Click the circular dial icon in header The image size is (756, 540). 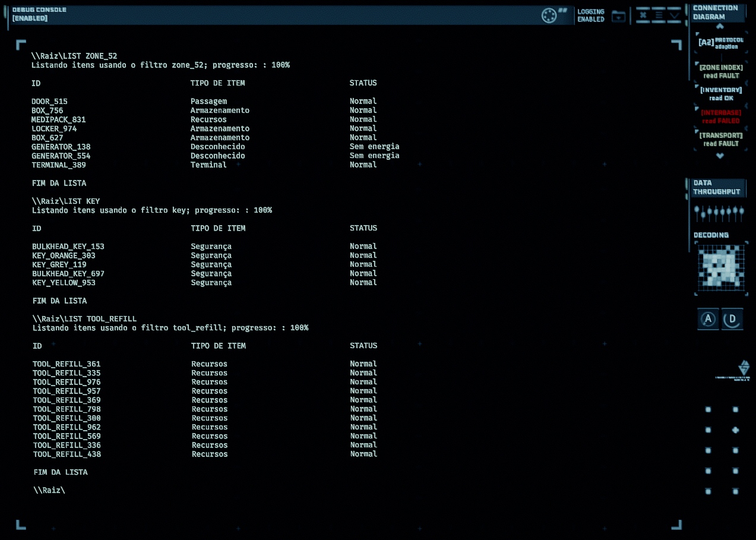(x=549, y=15)
